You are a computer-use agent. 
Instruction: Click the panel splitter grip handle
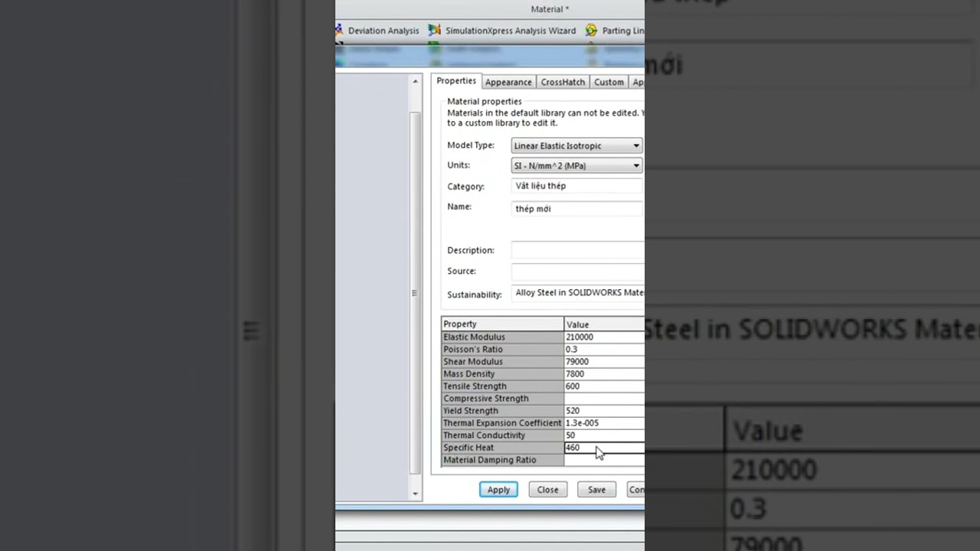414,293
